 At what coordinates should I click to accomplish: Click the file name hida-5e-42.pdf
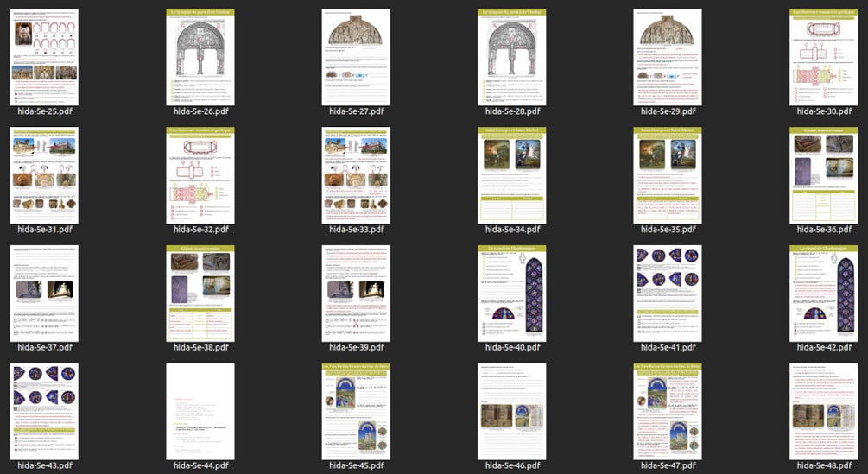pos(824,347)
